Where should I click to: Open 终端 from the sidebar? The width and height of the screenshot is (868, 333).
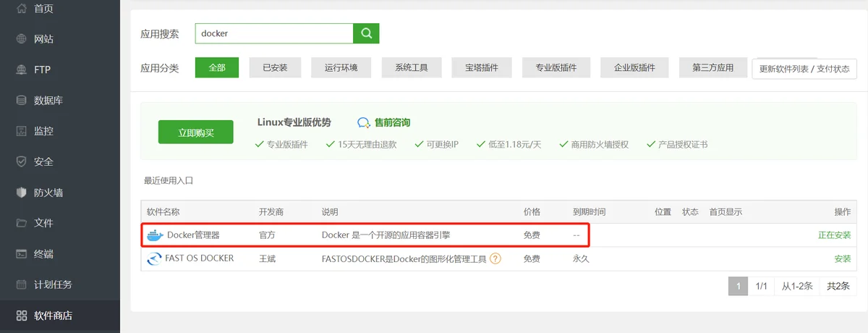(x=43, y=254)
